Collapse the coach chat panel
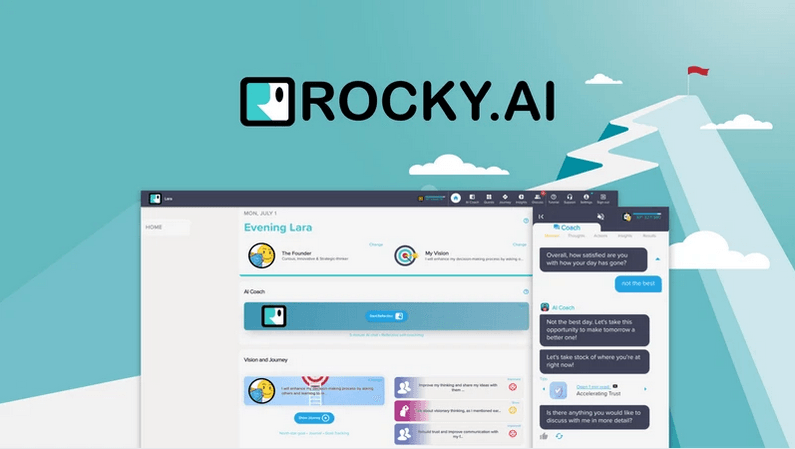 (x=541, y=216)
